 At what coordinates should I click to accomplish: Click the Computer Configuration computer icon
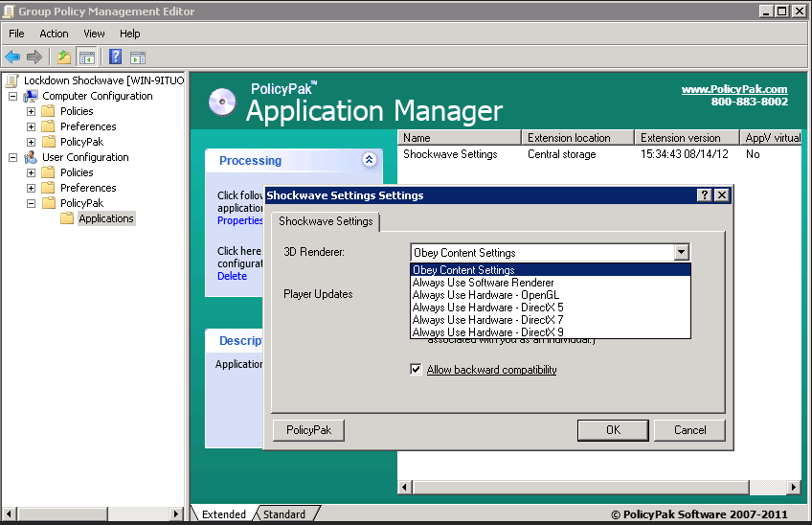(x=31, y=96)
